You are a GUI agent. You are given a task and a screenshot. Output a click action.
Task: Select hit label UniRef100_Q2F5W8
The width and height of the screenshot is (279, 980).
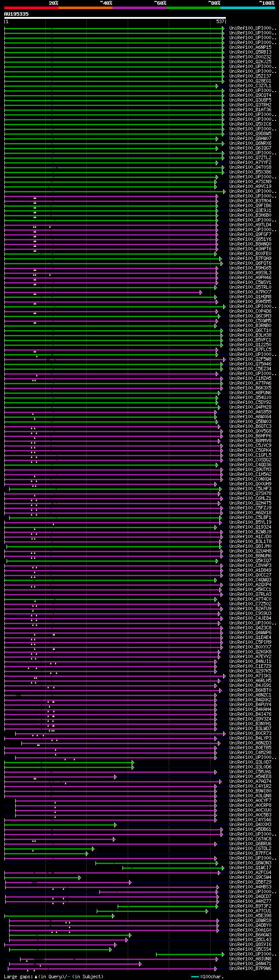point(250,359)
